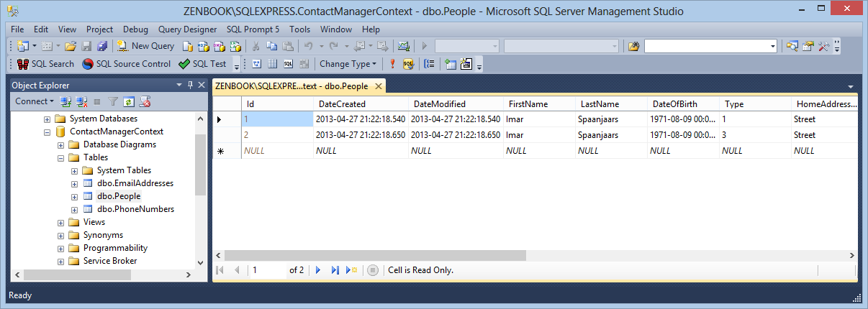Viewport: 868px width, 309px height.
Task: Toggle the Criteria pane icon
Action: click(x=272, y=64)
